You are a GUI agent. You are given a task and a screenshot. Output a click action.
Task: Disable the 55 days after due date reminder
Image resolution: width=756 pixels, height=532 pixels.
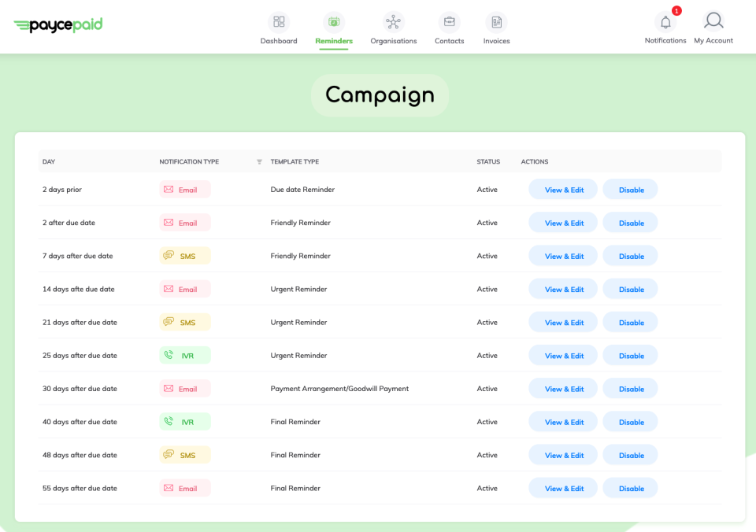coord(631,489)
